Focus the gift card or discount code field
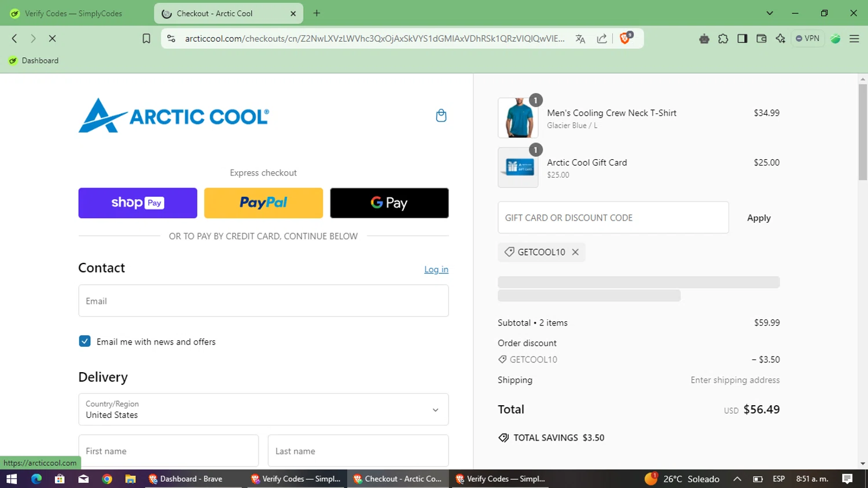Screen dimensions: 868x488 coord(613,218)
